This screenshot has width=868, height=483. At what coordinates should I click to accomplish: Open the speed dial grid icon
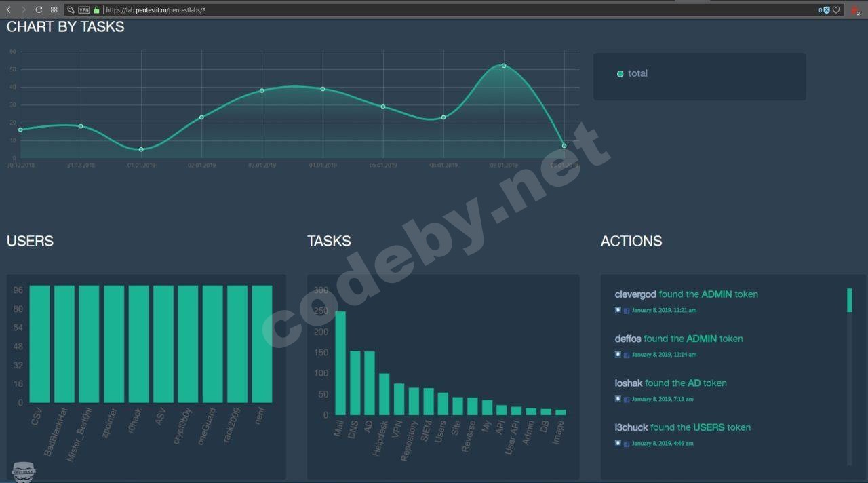click(54, 10)
